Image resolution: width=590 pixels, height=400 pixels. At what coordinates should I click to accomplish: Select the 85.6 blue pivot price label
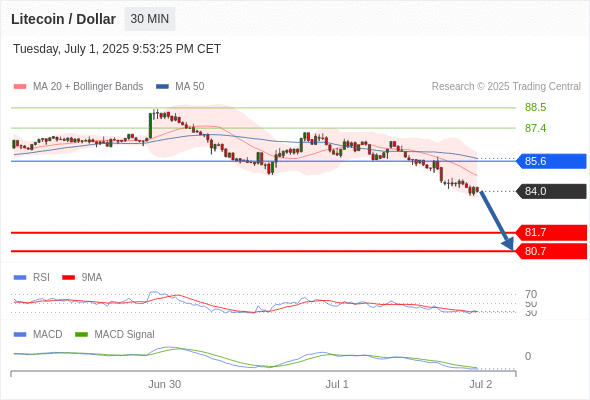coord(551,161)
